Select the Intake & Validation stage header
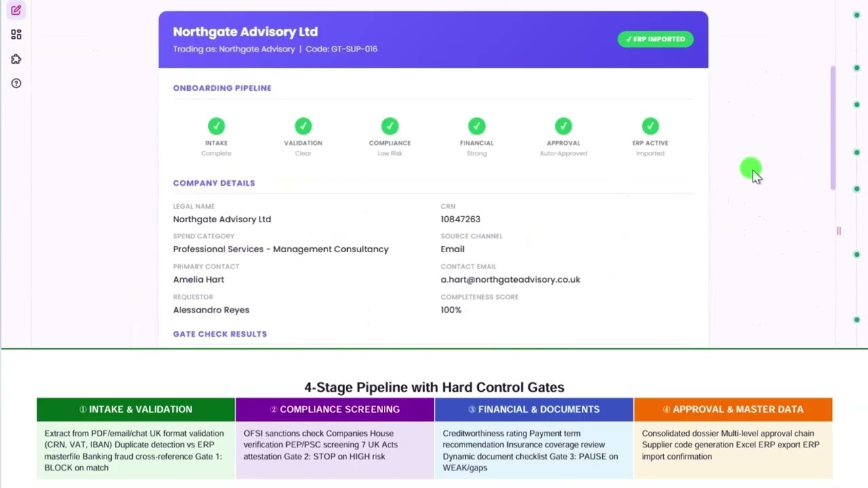This screenshot has width=868, height=488. (x=136, y=409)
